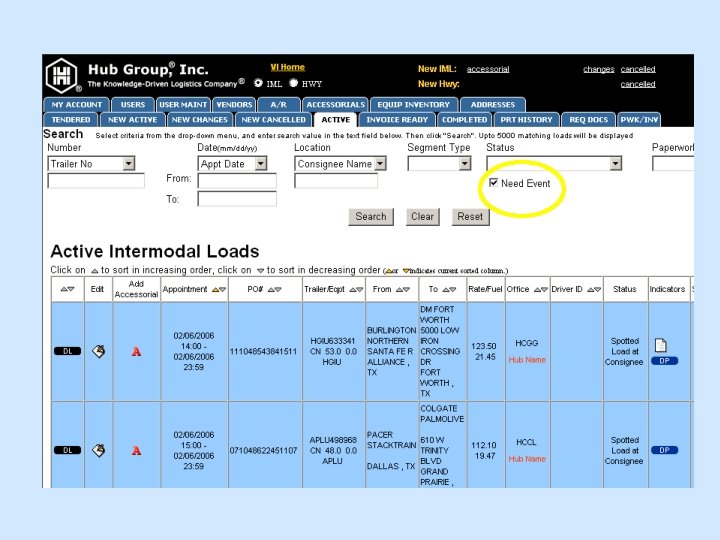This screenshot has width=720, height=540.
Task: Sort From column descending
Action: click(406, 290)
